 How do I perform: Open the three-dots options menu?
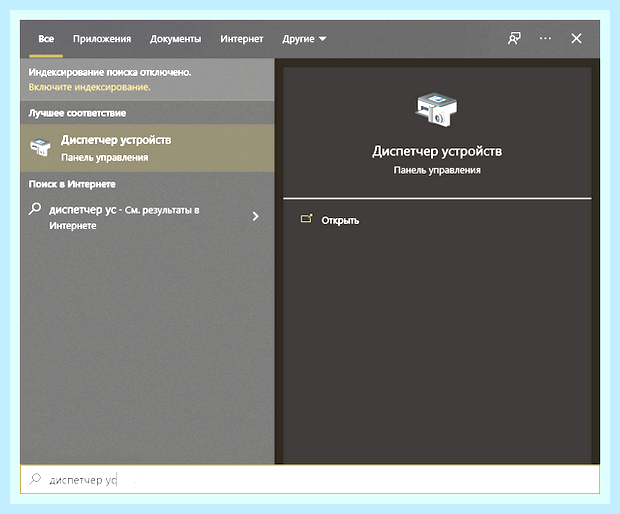point(545,38)
